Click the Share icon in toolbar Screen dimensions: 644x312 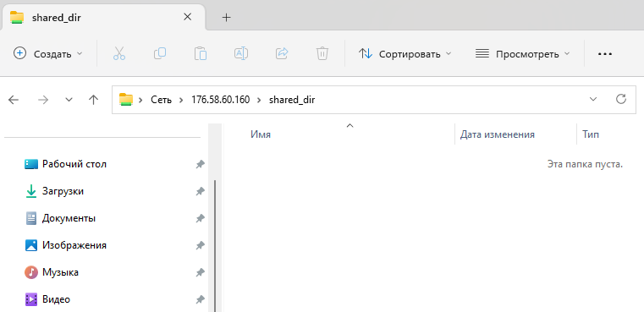(282, 54)
